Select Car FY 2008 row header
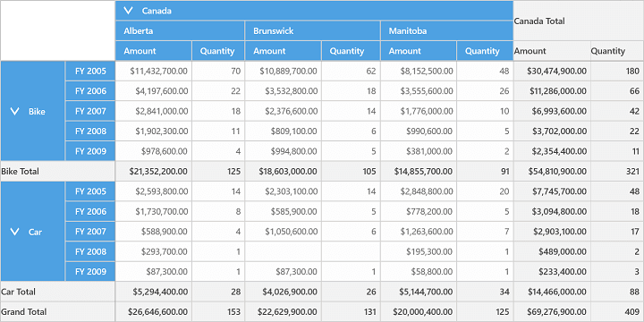 click(90, 251)
